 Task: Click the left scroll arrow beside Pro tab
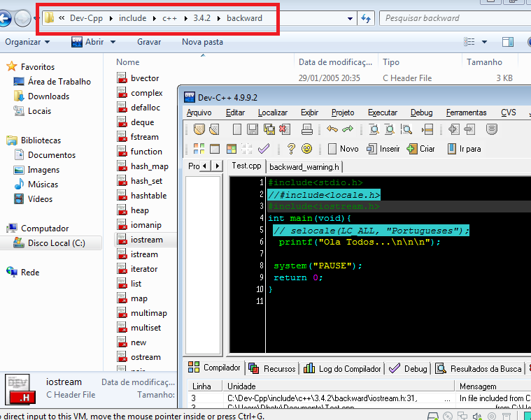(204, 166)
